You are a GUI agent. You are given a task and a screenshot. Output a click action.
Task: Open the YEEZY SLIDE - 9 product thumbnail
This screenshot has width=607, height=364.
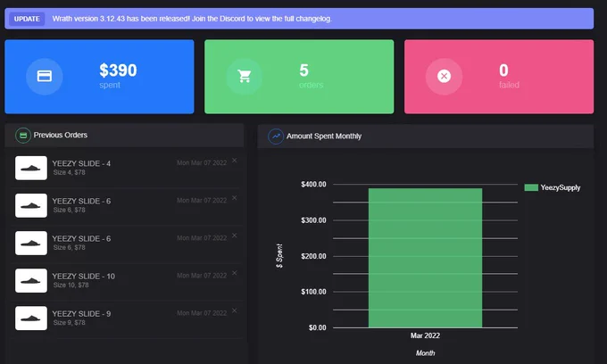pyautogui.click(x=31, y=318)
